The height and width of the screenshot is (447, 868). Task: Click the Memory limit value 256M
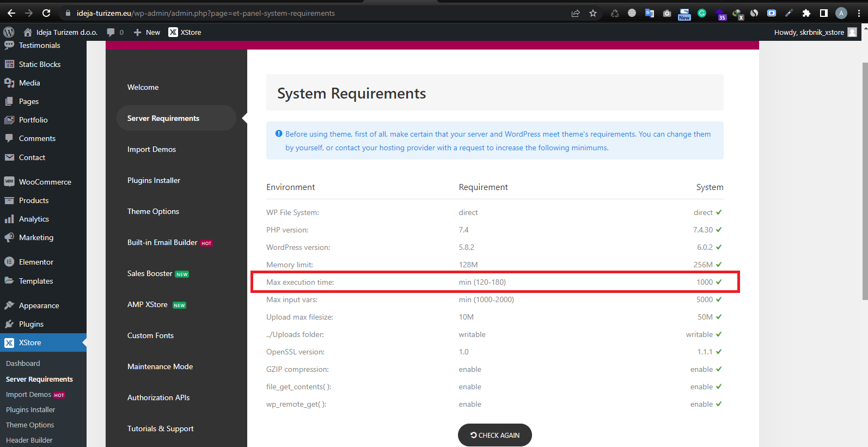[703, 265]
